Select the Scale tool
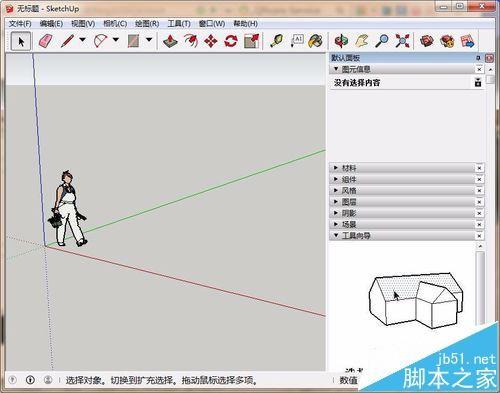Viewport: 500px width, 393px height. coord(251,41)
